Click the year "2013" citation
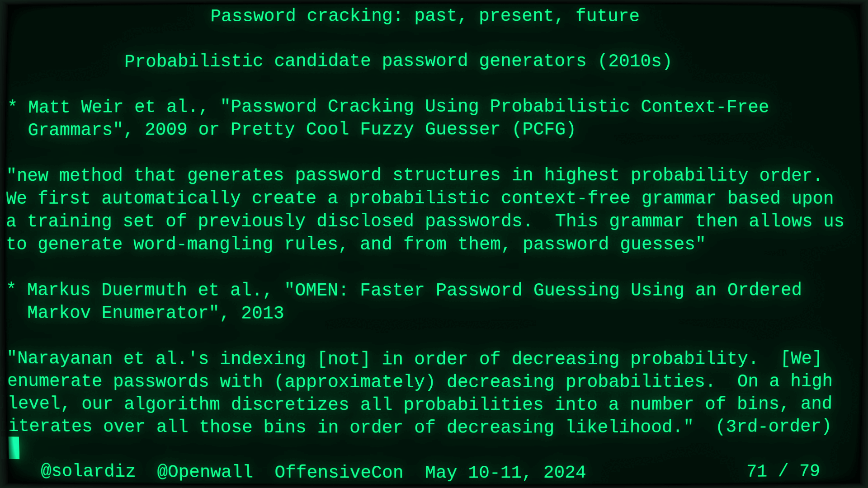The height and width of the screenshot is (488, 868). pos(262,313)
